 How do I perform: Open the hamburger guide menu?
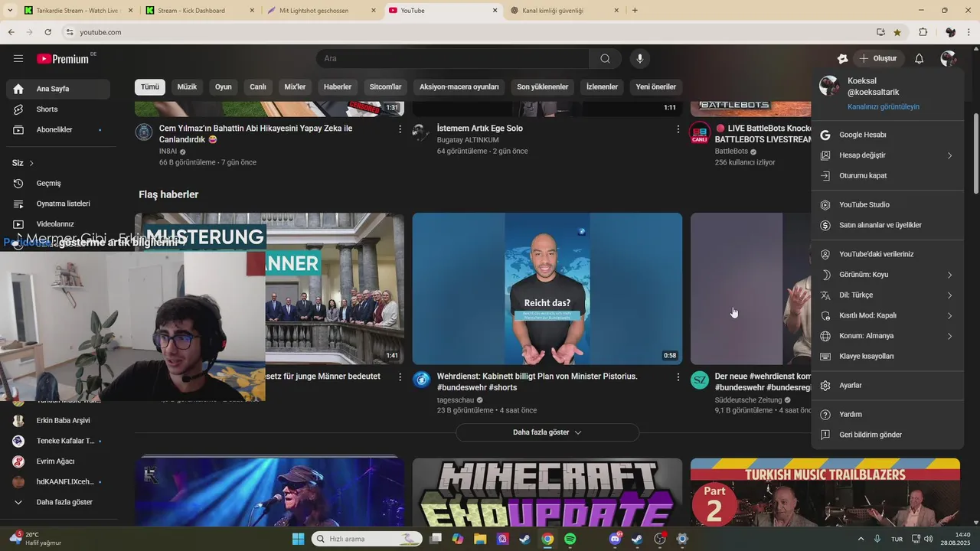(18, 58)
